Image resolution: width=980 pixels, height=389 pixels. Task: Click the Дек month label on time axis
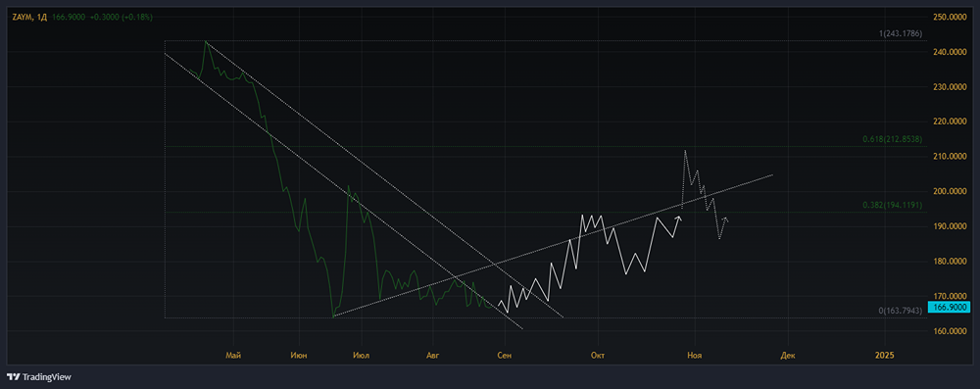(x=788, y=356)
